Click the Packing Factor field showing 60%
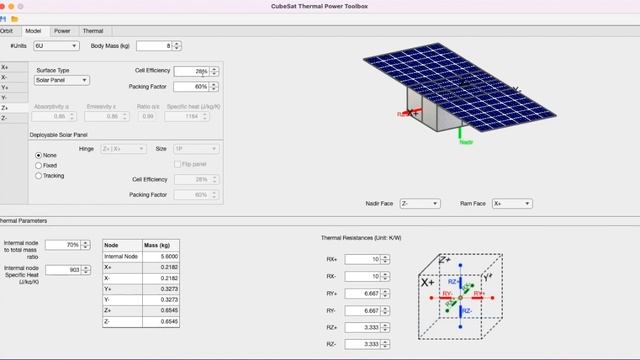This screenshot has height=360, width=640. pyautogui.click(x=192, y=87)
